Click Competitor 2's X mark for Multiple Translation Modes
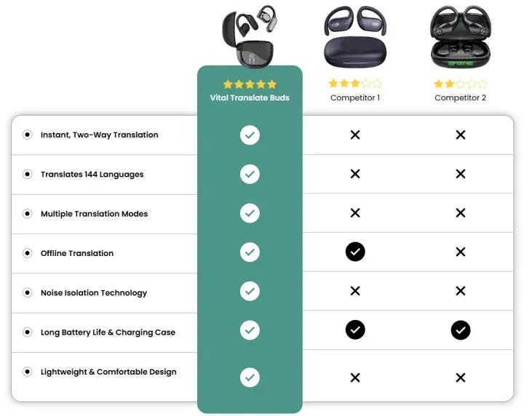 [461, 213]
